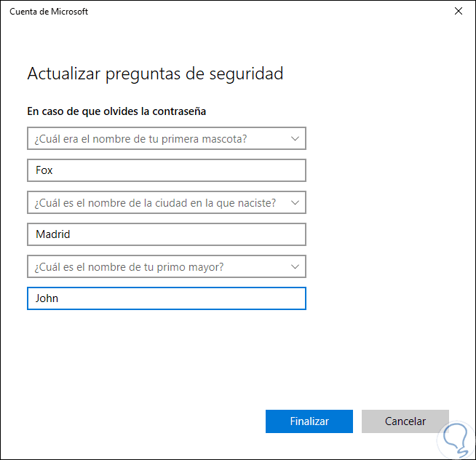Click the 'Cuenta de Microsoft' title bar text
Screen dimensions: 476x460
point(49,12)
